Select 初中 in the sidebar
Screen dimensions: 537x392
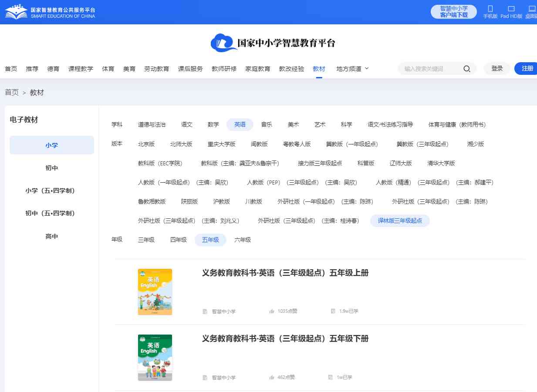(52, 168)
